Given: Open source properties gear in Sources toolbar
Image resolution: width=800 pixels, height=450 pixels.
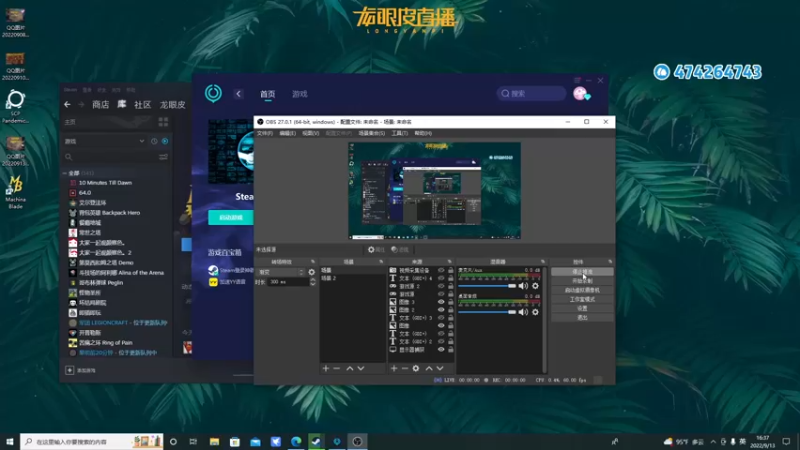Looking at the screenshot, I should coord(416,368).
